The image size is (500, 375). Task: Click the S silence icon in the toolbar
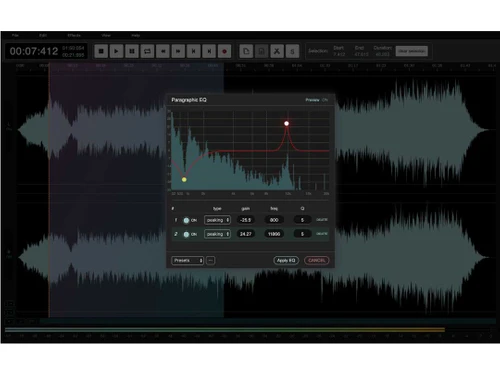pyautogui.click(x=292, y=51)
